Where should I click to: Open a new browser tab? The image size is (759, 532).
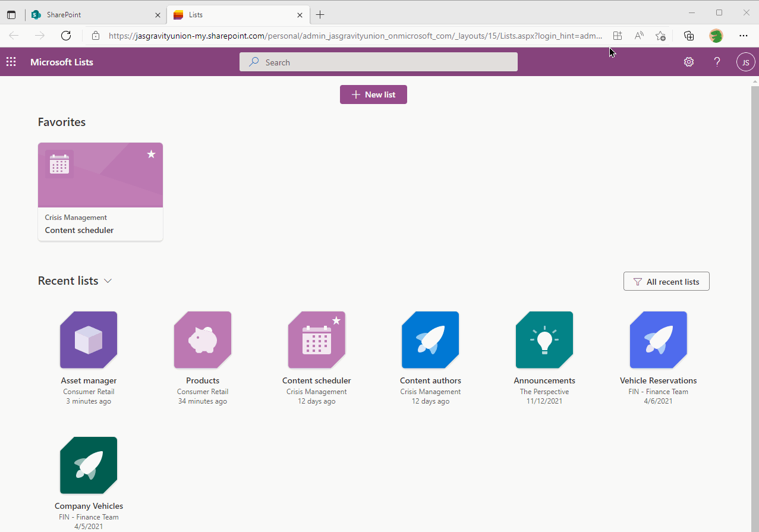(320, 15)
